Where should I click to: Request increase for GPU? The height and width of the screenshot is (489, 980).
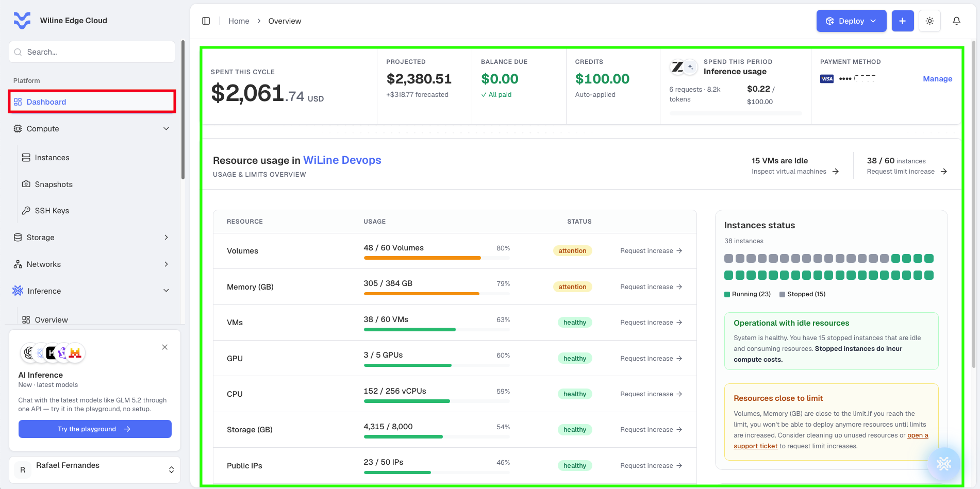(651, 359)
